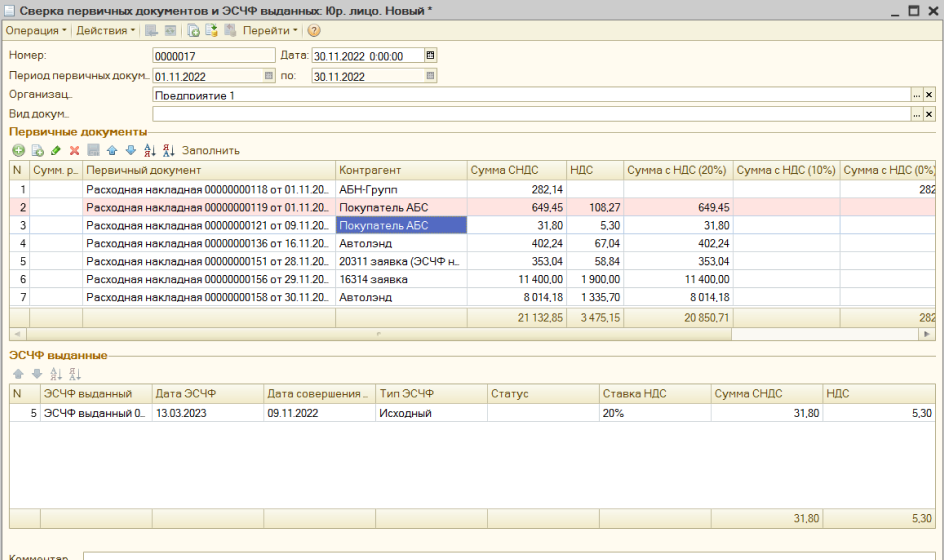Click the Первичный документ column header
Viewport: 944px width, 560px height.
[x=209, y=170]
